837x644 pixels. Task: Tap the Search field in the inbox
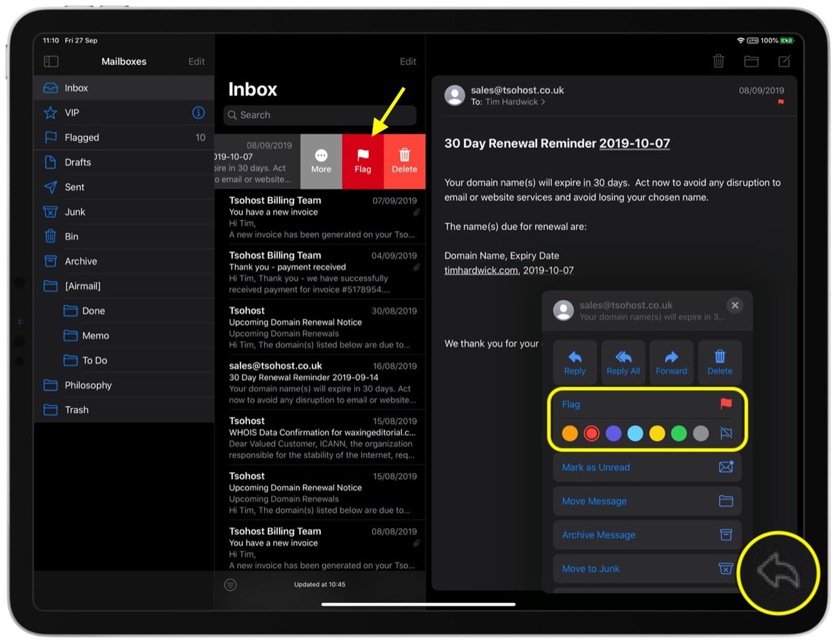(320, 115)
